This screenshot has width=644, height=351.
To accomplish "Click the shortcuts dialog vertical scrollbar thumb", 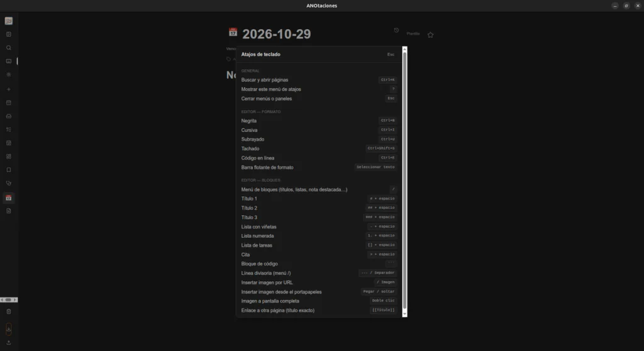I will (x=404, y=180).
